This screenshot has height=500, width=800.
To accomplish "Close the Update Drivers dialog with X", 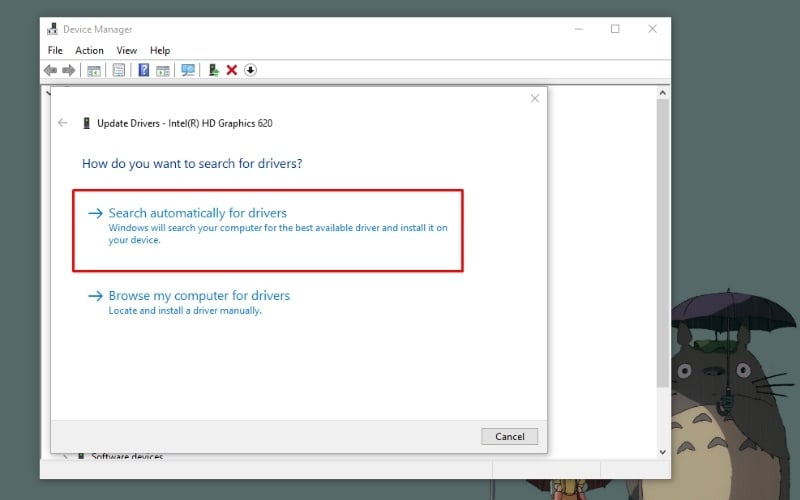I will 535,98.
